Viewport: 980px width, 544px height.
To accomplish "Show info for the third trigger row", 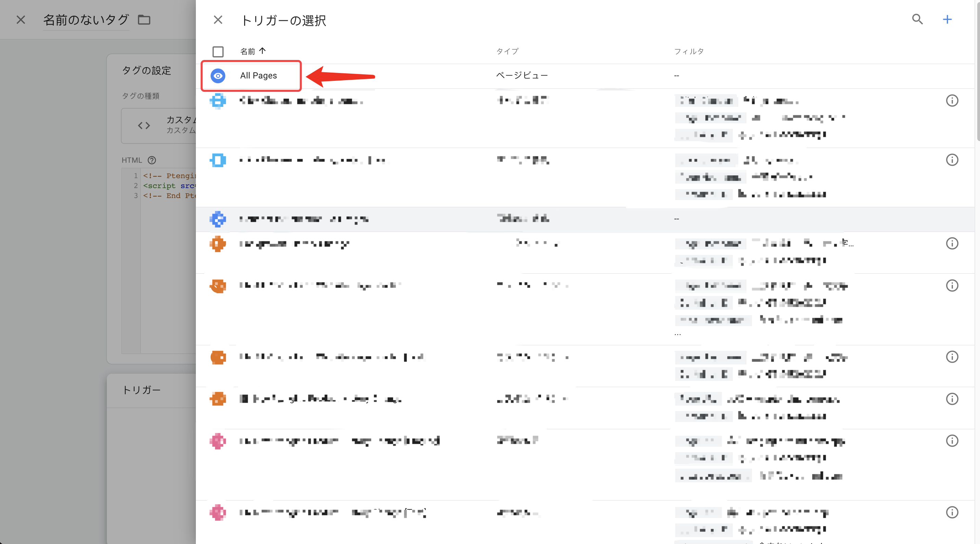I will [952, 160].
